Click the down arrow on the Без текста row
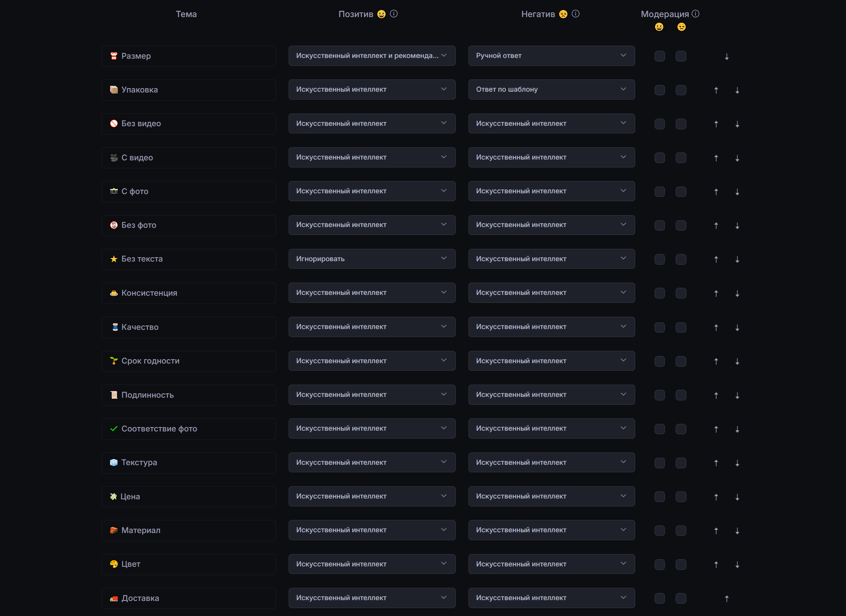The width and height of the screenshot is (846, 616). tap(737, 260)
